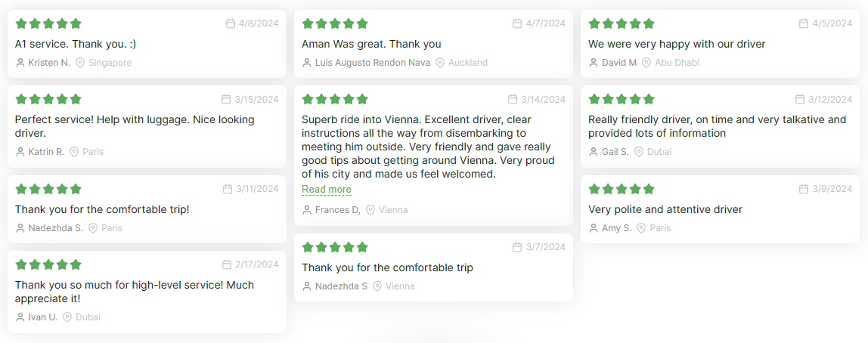Click the person icon next to David M
The height and width of the screenshot is (343, 868).
[x=594, y=63]
